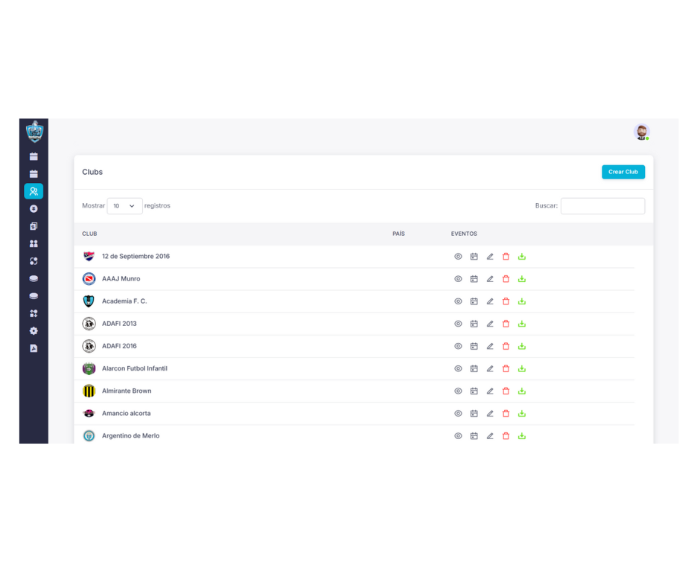Focus the Buscar search input field
This screenshot has width=700, height=588.
tap(602, 206)
